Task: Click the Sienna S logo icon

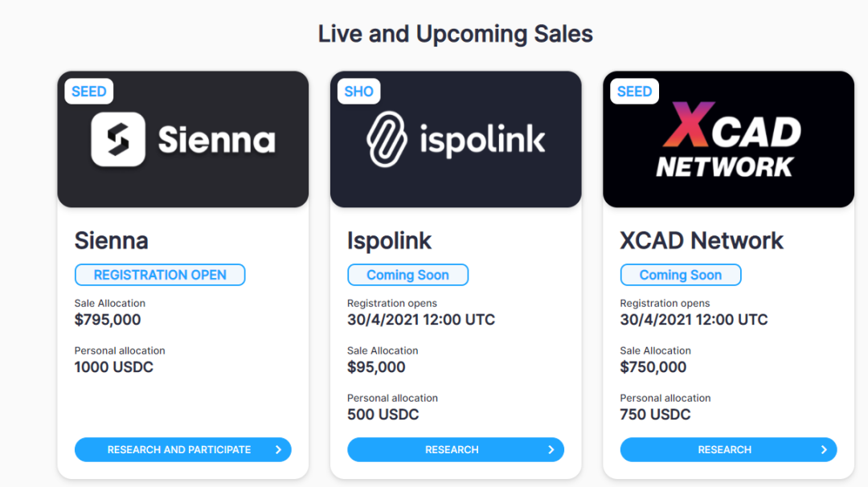Action: pyautogui.click(x=118, y=140)
